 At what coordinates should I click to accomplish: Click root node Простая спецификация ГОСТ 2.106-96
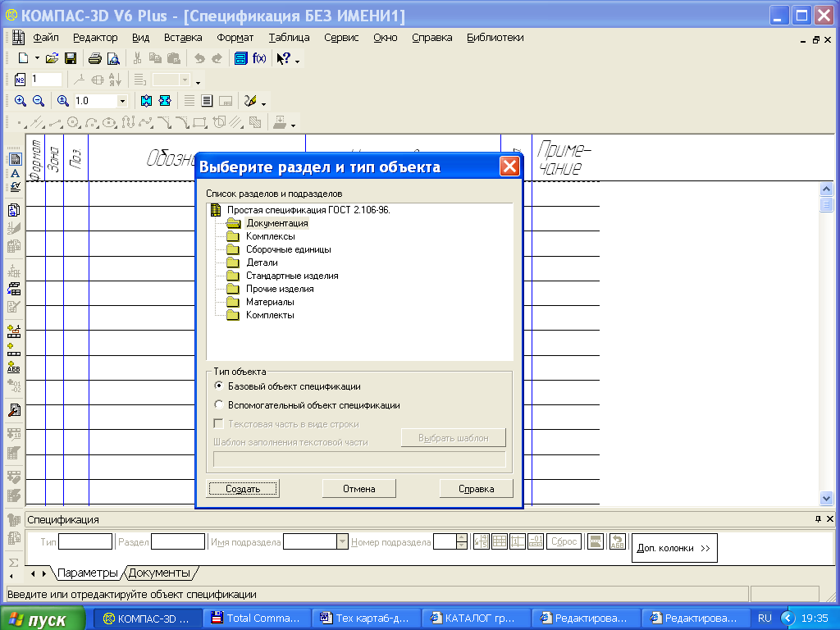(308, 210)
